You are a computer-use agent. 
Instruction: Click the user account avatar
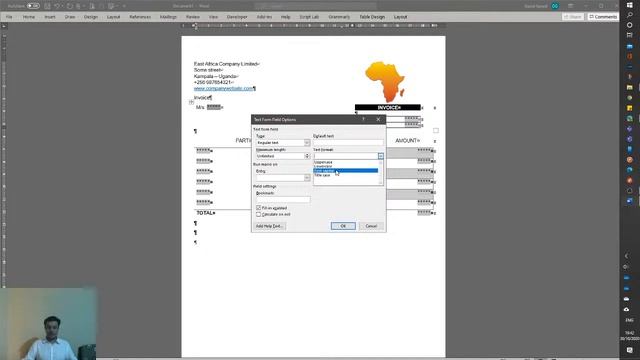tap(555, 6)
